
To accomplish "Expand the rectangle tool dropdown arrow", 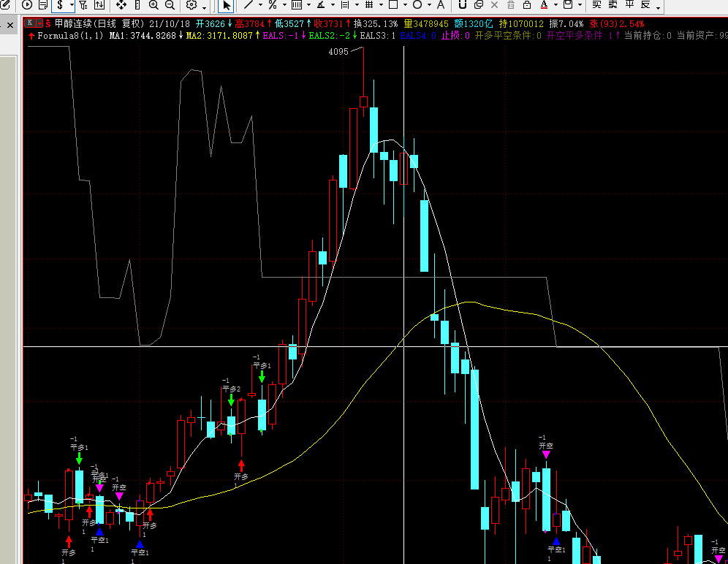I will (x=405, y=5).
